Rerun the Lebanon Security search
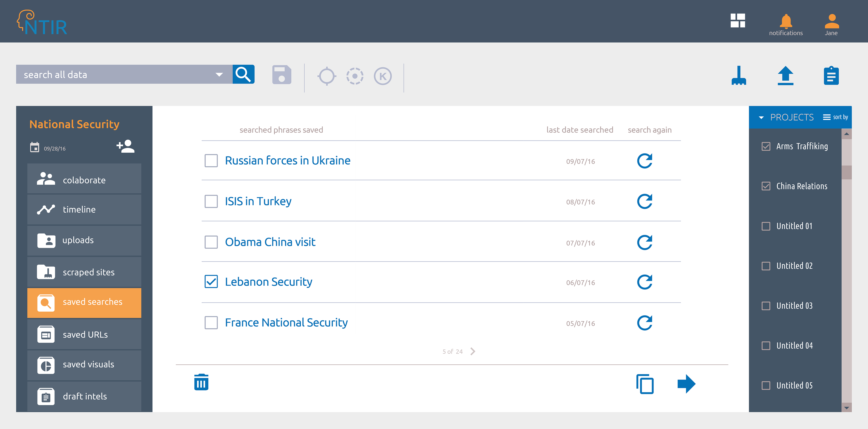 pos(645,282)
